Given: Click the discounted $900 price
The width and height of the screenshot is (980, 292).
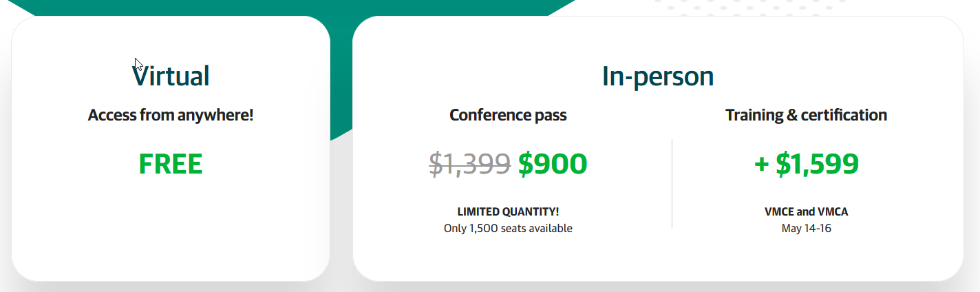Looking at the screenshot, I should pos(553,164).
